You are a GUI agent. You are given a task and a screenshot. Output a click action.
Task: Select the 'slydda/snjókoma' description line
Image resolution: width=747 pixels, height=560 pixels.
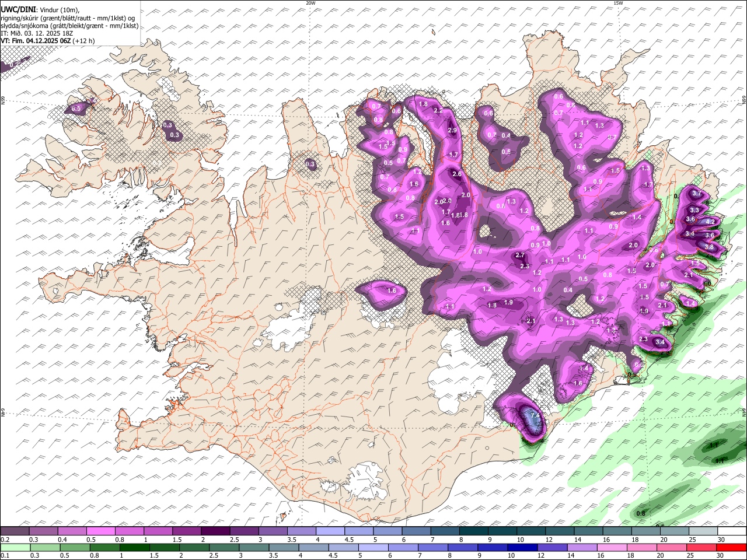[69, 26]
